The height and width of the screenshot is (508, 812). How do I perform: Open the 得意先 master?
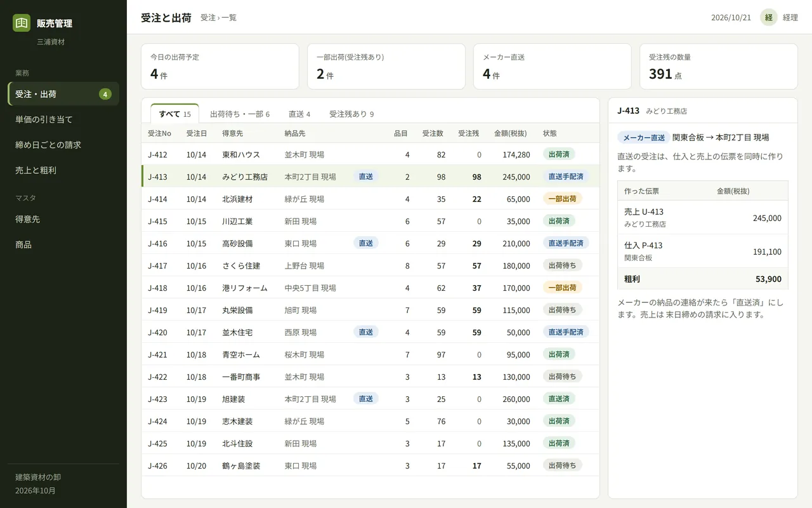[x=63, y=219]
